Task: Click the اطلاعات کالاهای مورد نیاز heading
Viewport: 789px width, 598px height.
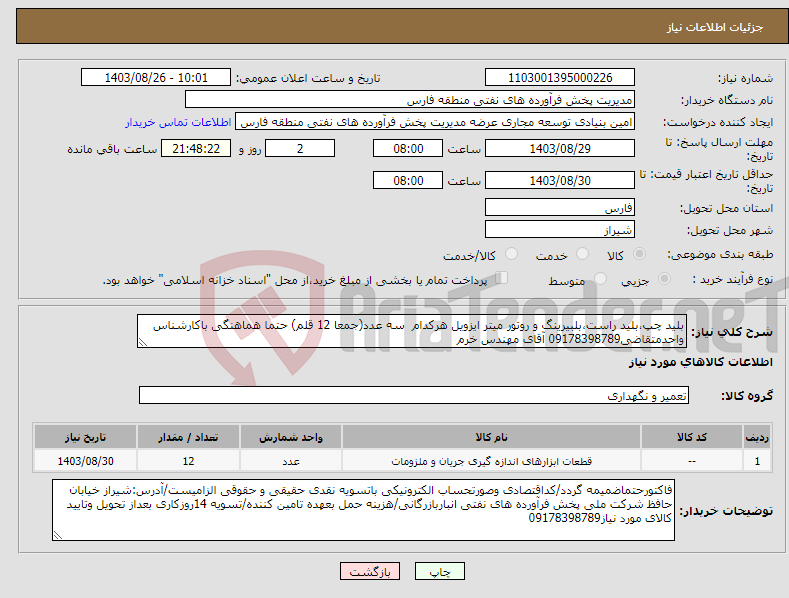Action: 700,362
